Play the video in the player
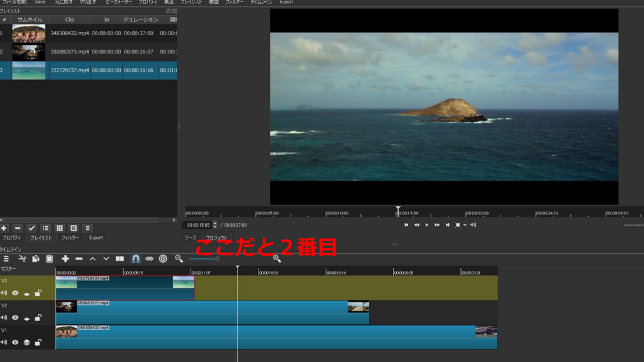Viewport: 644px width, 362px height. click(427, 225)
